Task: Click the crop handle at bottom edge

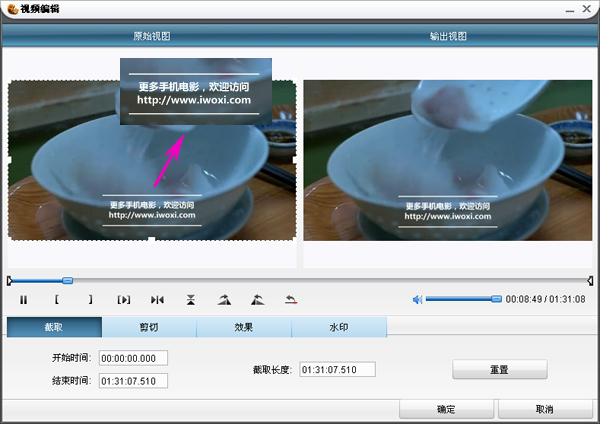Action: 152,240
